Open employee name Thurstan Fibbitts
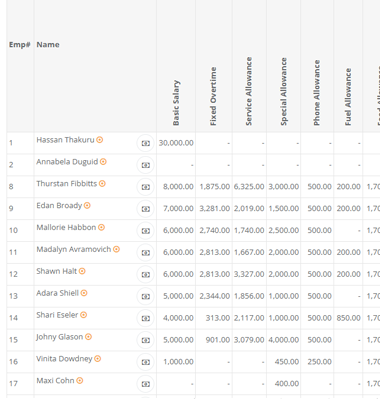Image resolution: width=380 pixels, height=399 pixels. click(x=67, y=183)
